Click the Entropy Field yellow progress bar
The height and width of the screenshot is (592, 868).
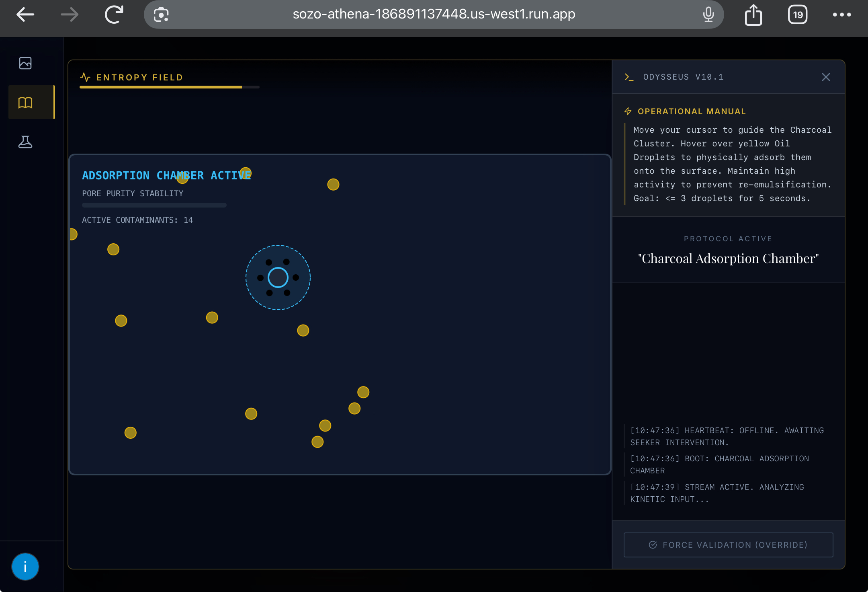coord(161,87)
